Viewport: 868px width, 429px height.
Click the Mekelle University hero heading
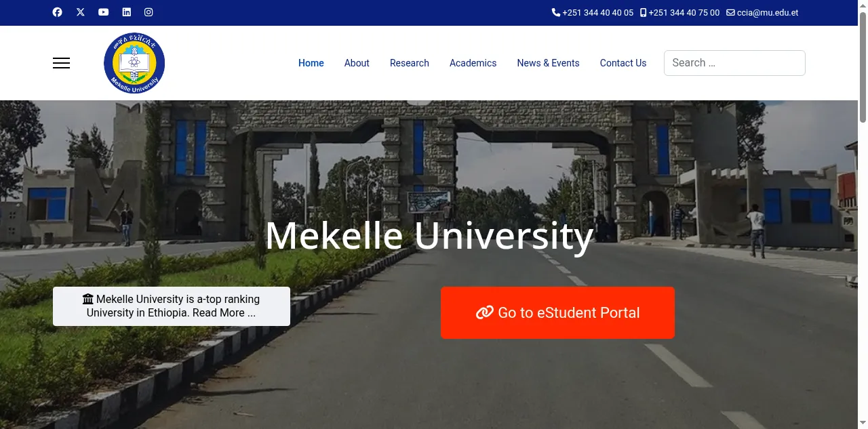[x=429, y=235]
